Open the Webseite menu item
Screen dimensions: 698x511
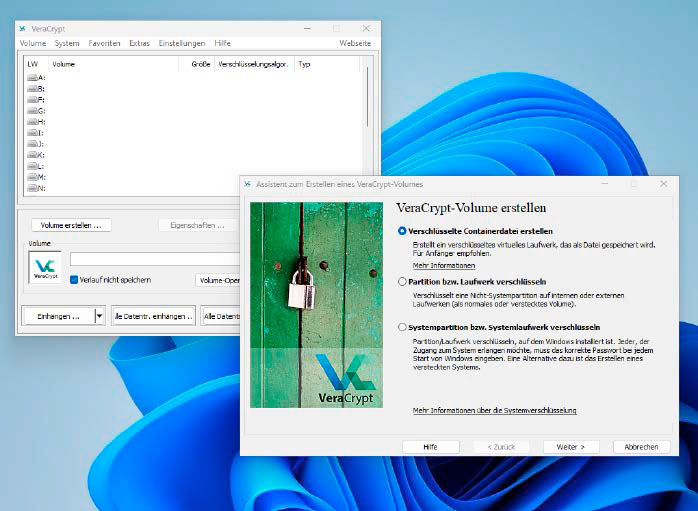pyautogui.click(x=355, y=43)
